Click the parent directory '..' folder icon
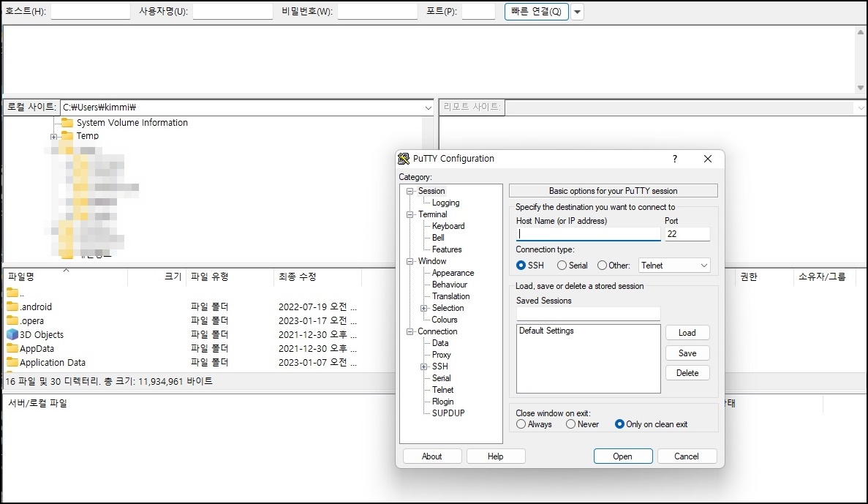Image resolution: width=868 pixels, height=504 pixels. coord(12,292)
